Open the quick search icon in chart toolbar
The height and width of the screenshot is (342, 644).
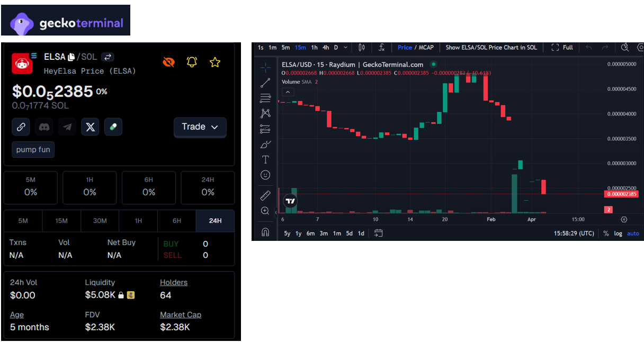pos(625,47)
